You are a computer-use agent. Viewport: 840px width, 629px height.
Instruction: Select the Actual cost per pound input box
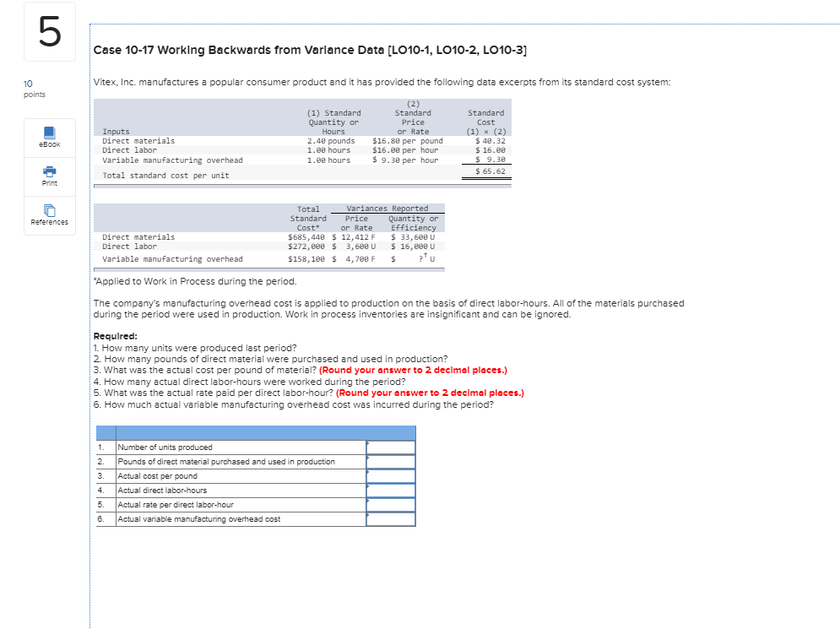[x=390, y=476]
